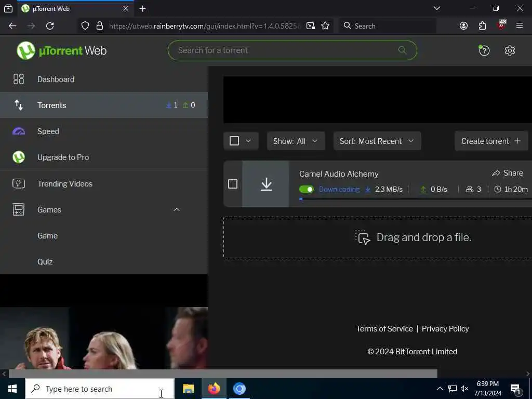
Task: Open Trending Videos
Action: pyautogui.click(x=104, y=183)
